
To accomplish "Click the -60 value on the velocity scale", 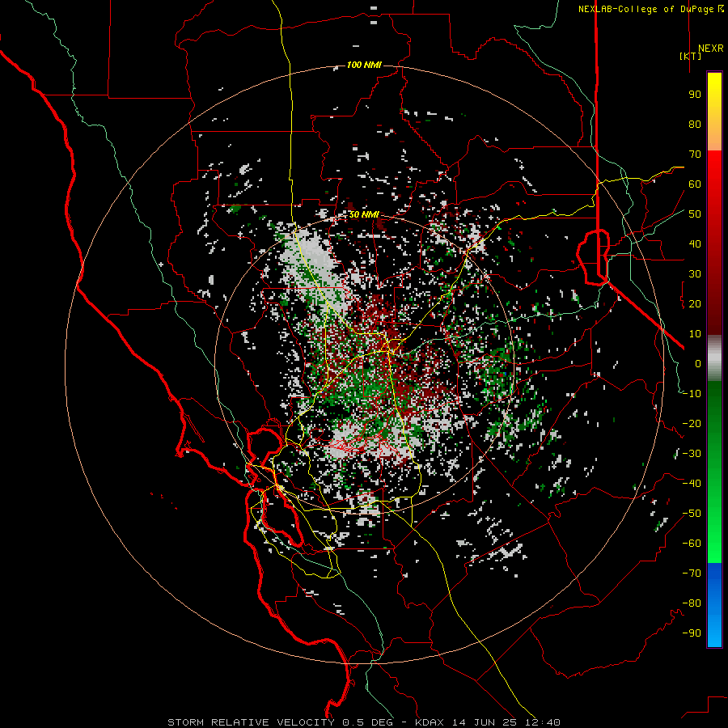I will pyautogui.click(x=692, y=544).
